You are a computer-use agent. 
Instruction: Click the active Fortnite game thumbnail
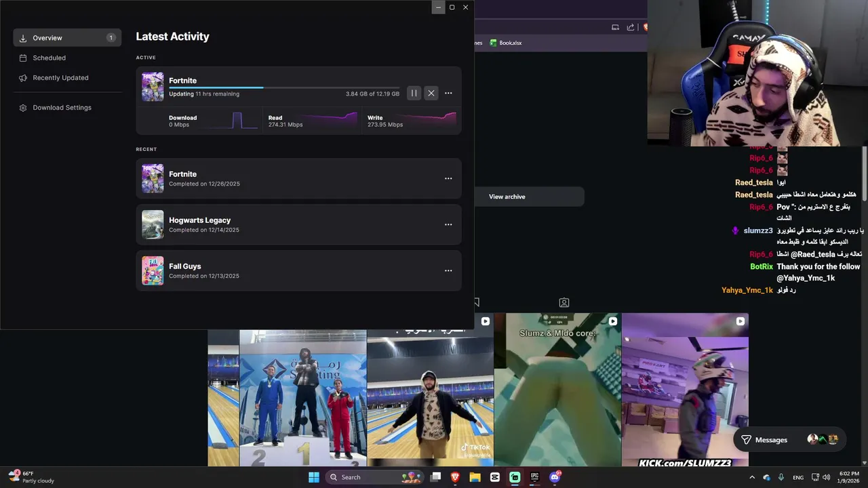coord(153,87)
